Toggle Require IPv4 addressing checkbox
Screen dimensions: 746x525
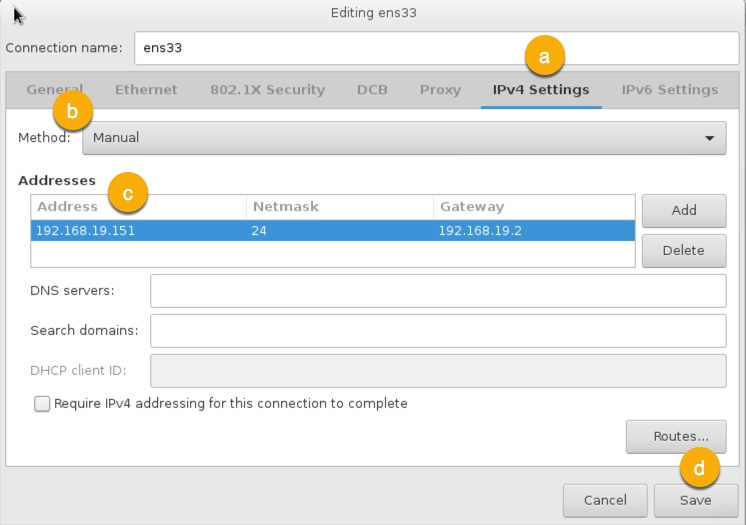tap(42, 404)
